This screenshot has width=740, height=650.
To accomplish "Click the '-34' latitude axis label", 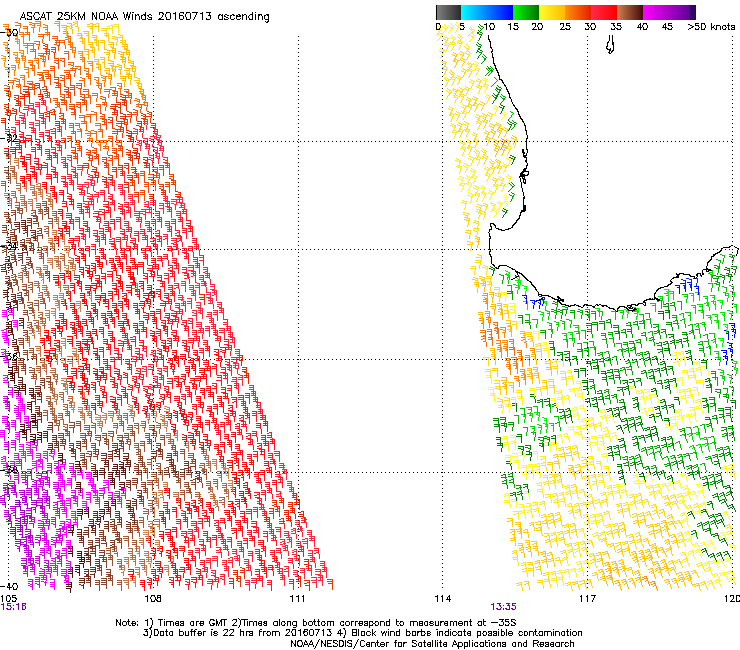I will pos(9,247).
